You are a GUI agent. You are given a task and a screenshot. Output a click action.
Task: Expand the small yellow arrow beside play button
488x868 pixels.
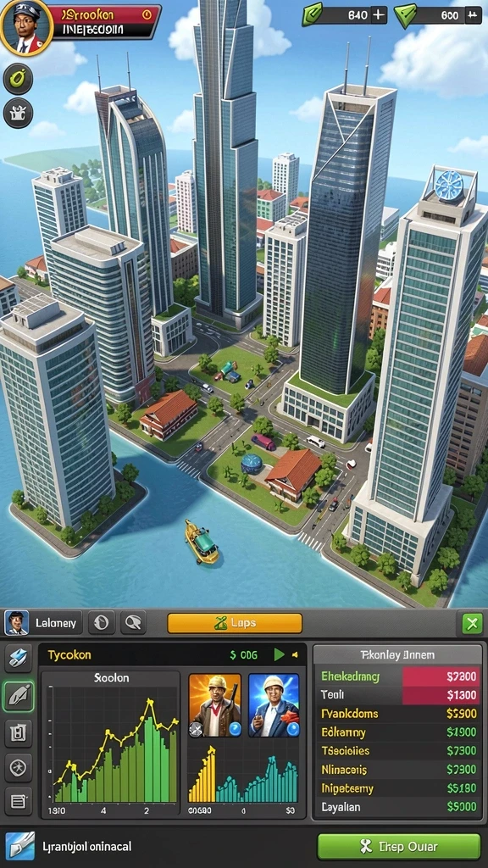tap(296, 655)
